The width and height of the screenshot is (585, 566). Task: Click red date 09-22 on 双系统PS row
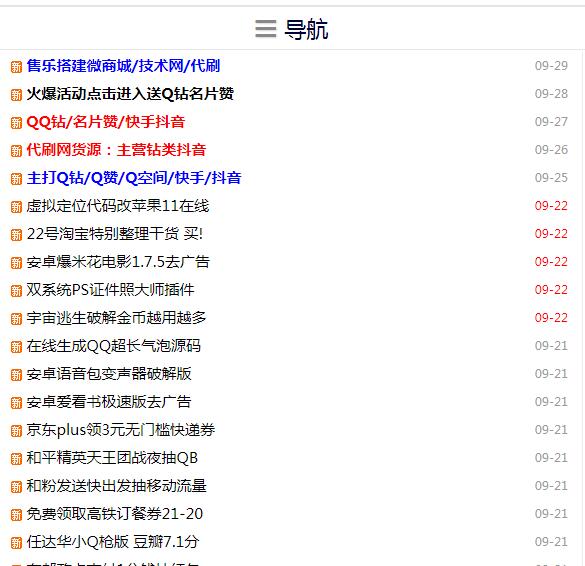click(551, 290)
